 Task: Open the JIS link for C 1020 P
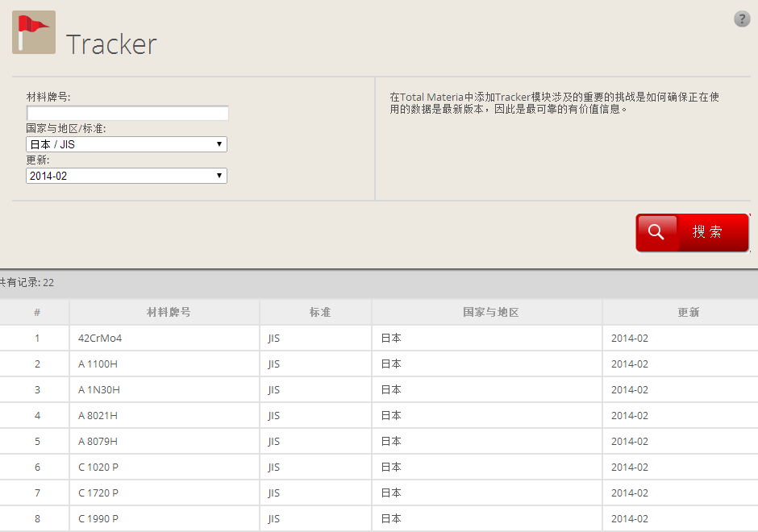274,468
